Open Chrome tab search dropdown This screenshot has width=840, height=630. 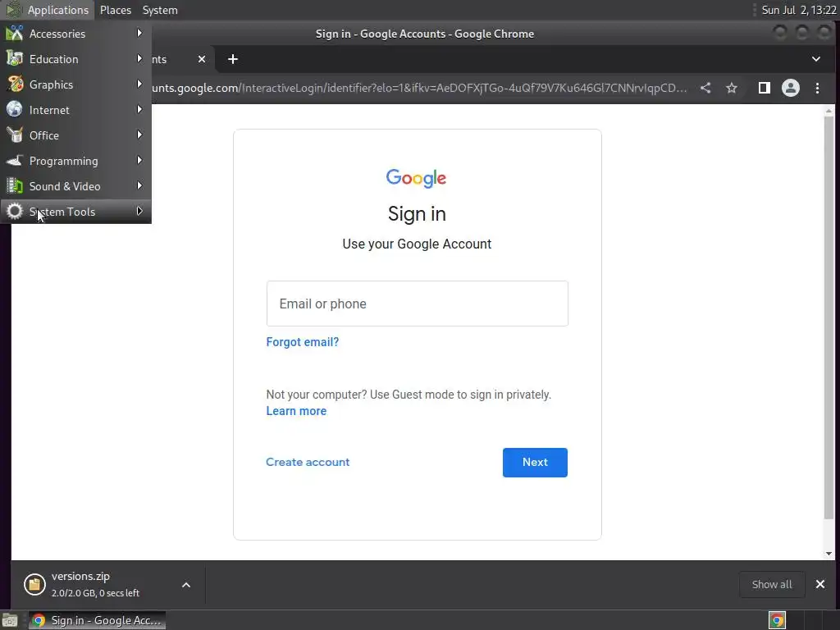pos(816,59)
